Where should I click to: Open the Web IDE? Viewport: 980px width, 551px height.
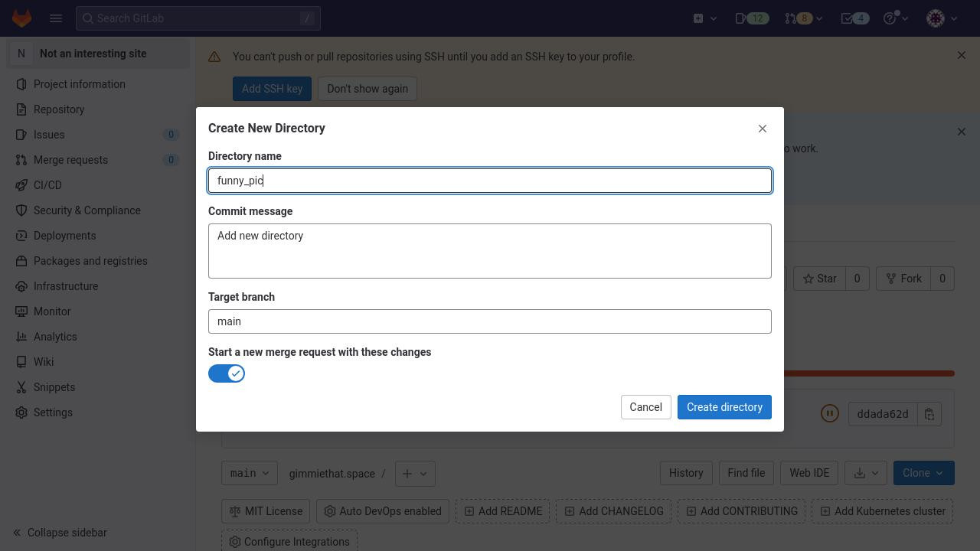click(x=809, y=473)
